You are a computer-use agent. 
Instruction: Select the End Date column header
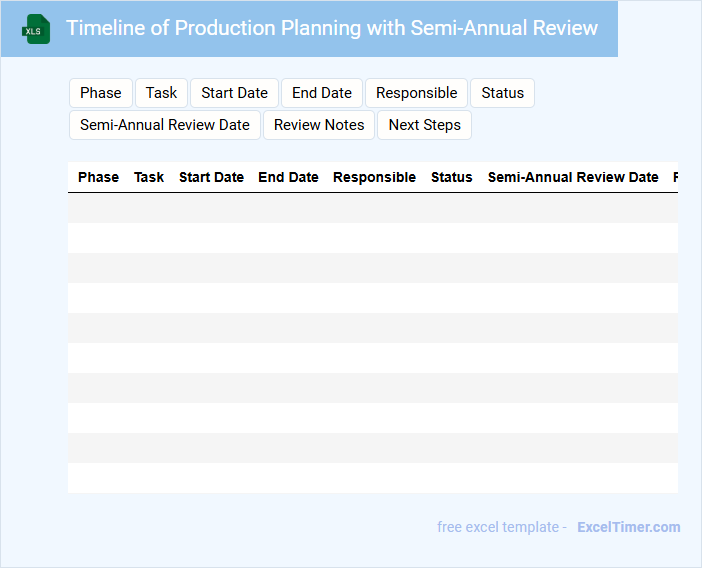288,177
